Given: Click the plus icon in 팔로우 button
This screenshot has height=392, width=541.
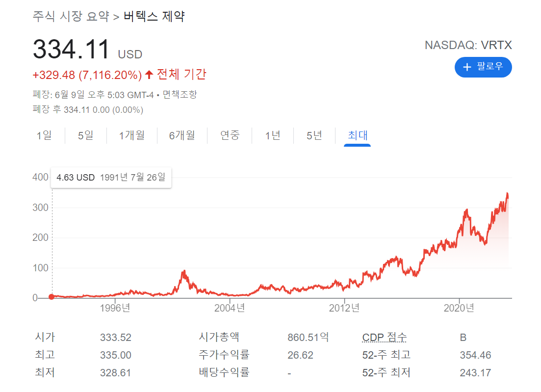Looking at the screenshot, I should coord(467,67).
